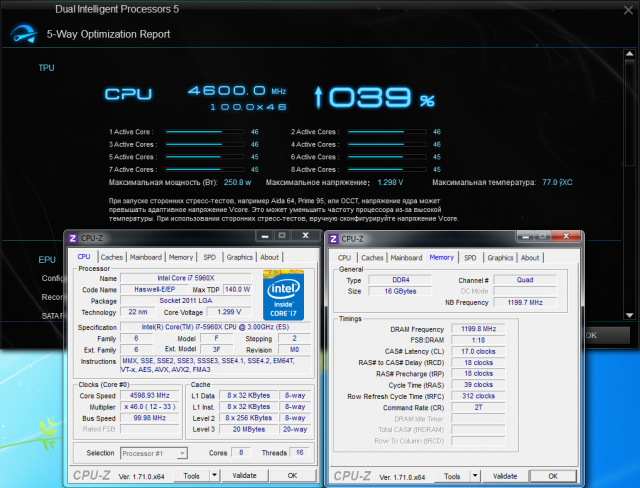The image size is (640, 488).
Task: Click the 250.8 w maximum power value
Action: click(237, 182)
